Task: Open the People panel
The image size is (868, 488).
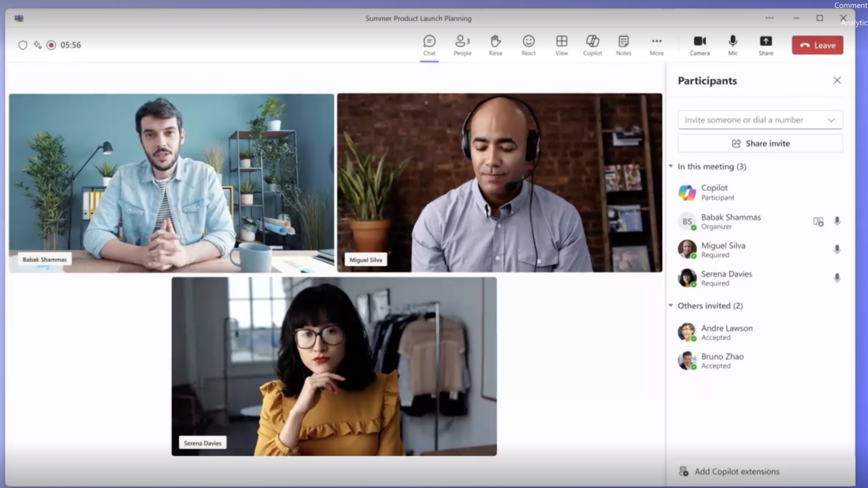Action: click(462, 45)
